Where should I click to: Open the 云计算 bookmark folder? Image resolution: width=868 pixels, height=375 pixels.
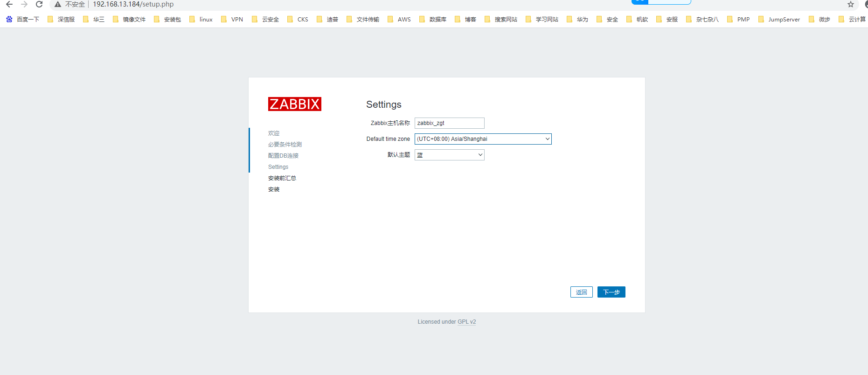click(852, 19)
